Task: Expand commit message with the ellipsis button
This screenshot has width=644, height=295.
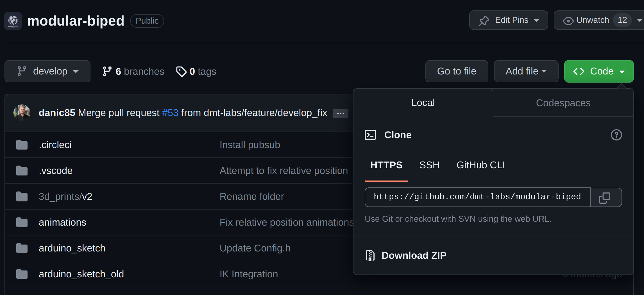Action: pyautogui.click(x=340, y=114)
